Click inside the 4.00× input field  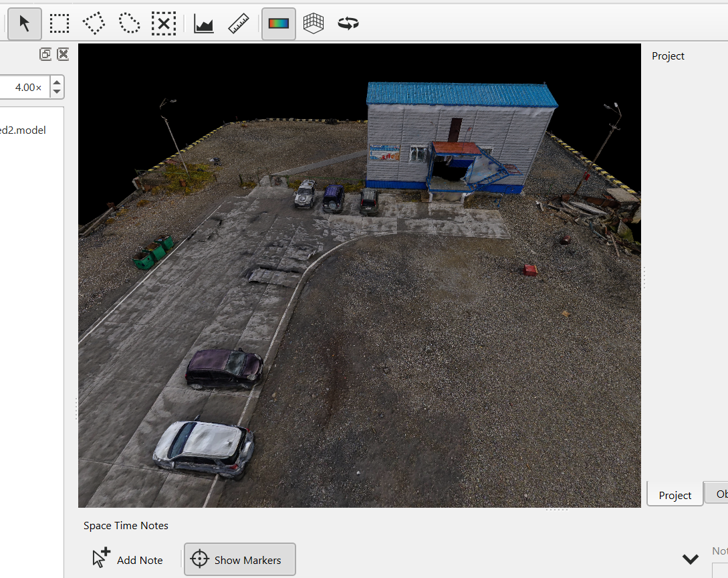tap(23, 87)
